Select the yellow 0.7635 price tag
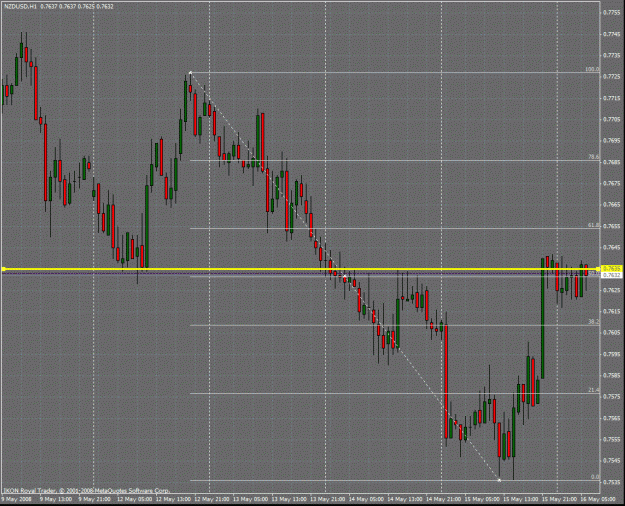The height and width of the screenshot is (506, 625). pyautogui.click(x=611, y=268)
